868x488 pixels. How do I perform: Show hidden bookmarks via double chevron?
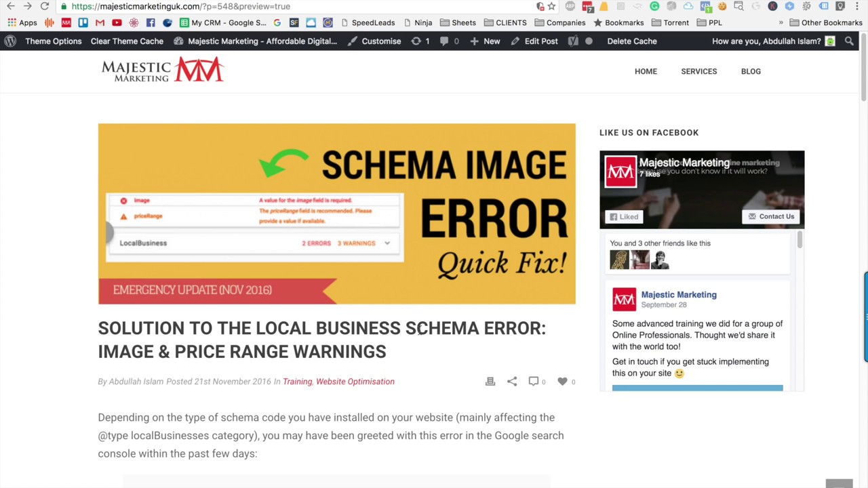pyautogui.click(x=781, y=22)
